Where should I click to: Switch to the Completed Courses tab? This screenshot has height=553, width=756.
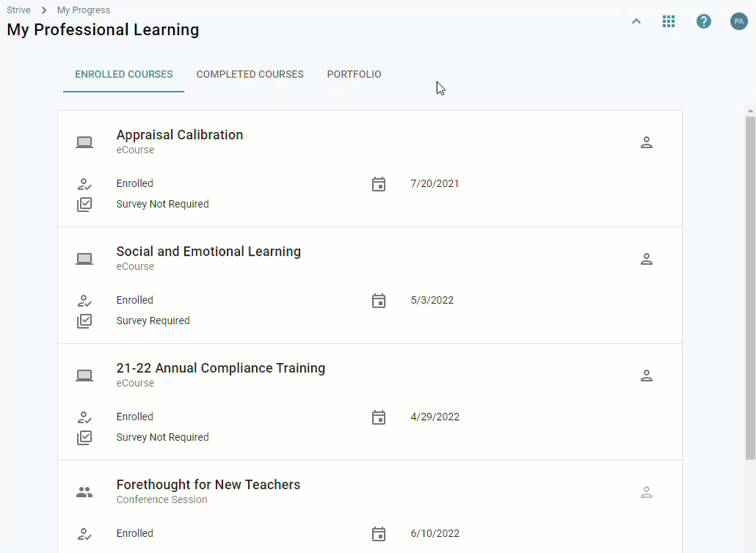click(x=250, y=74)
